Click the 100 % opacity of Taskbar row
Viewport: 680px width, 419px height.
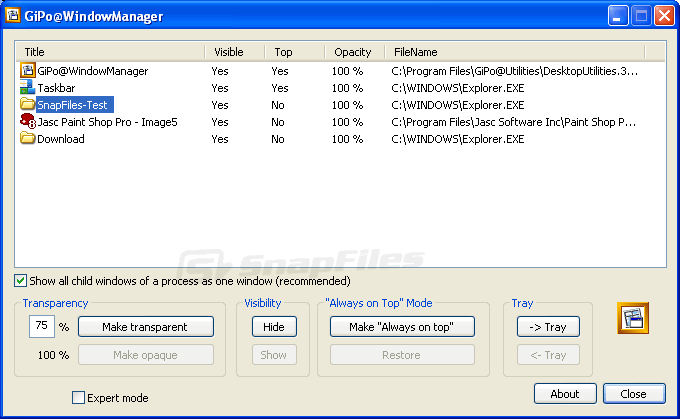tap(347, 88)
